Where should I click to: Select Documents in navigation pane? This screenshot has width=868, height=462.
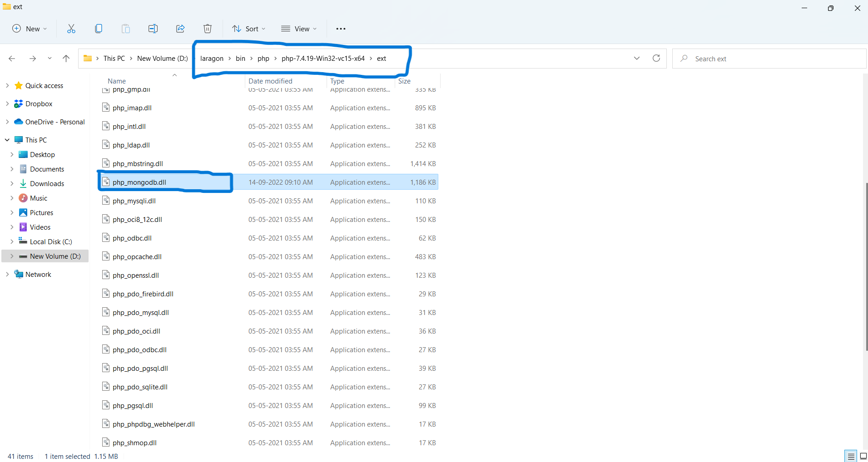click(x=47, y=169)
